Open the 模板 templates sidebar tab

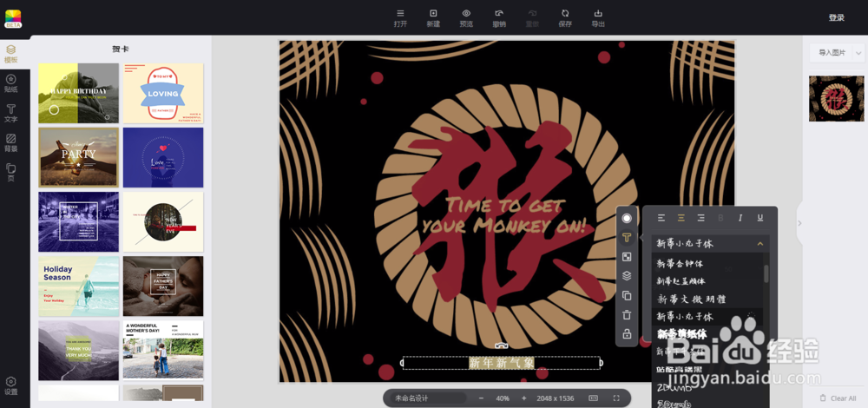[x=11, y=54]
